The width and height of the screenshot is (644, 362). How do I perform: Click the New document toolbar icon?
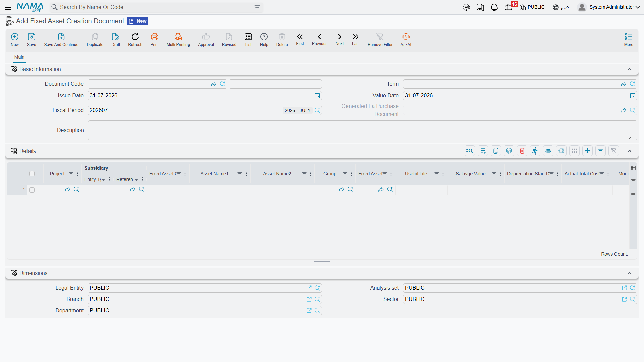pos(15,40)
